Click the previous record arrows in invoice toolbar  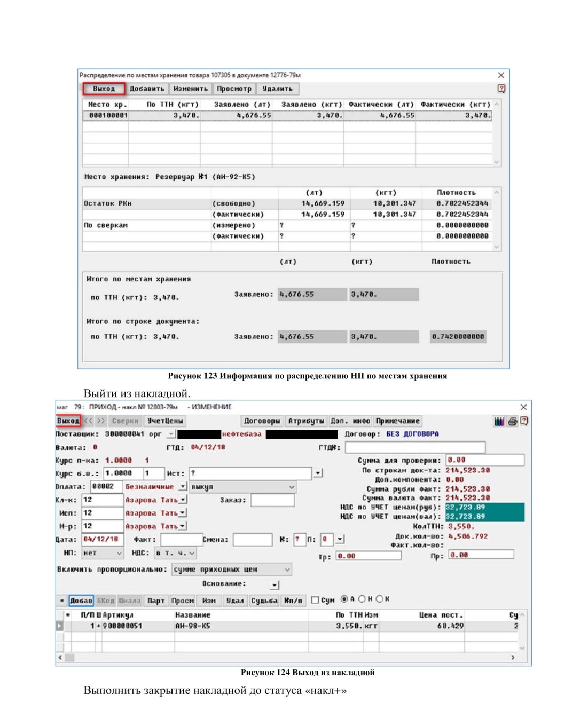[88, 421]
